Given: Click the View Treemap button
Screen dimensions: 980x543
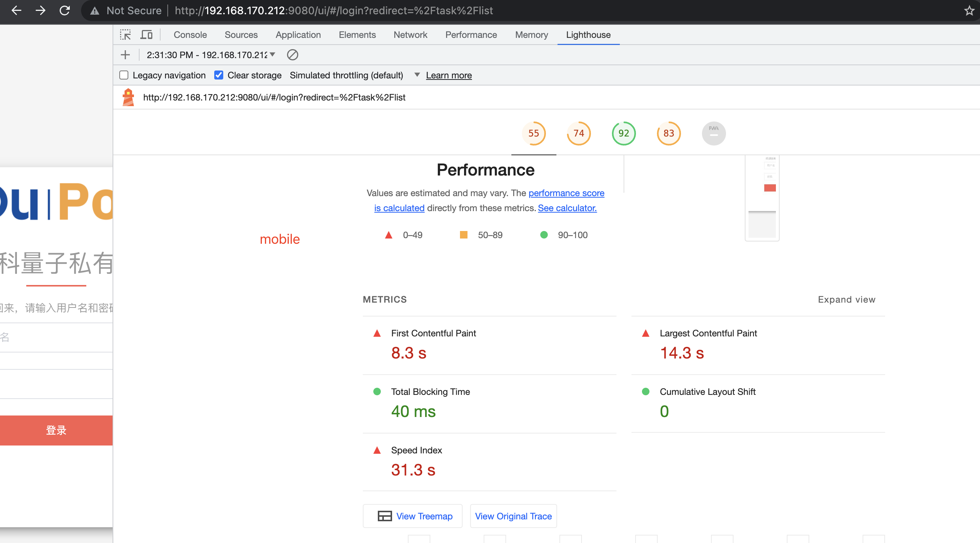Looking at the screenshot, I should tap(412, 516).
